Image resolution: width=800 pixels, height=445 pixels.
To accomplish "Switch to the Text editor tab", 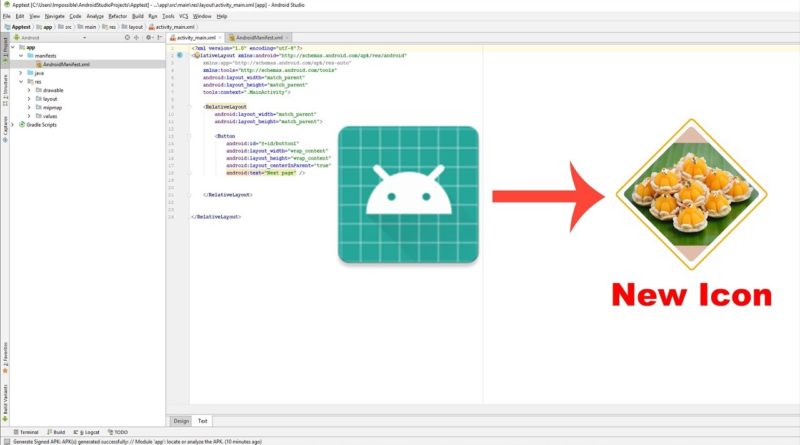I will [203, 421].
